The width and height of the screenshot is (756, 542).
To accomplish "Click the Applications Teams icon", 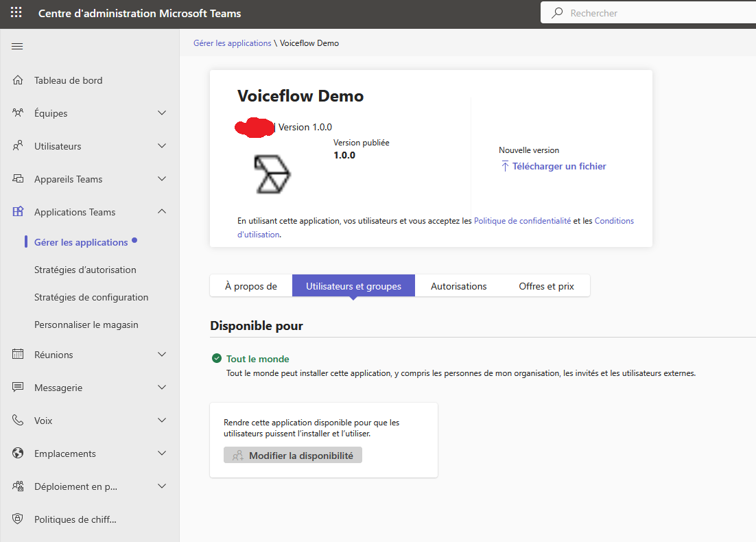I will (x=18, y=212).
